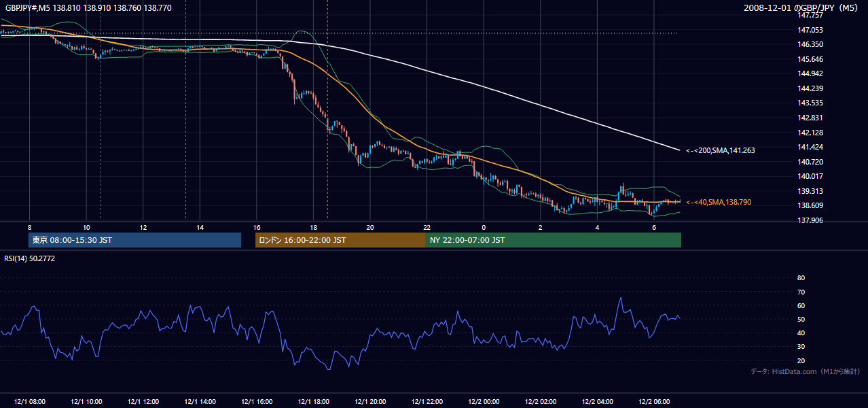Click the bottom time label 12/1 10:00
Viewport: 868px width, 408px height.
pos(86,402)
